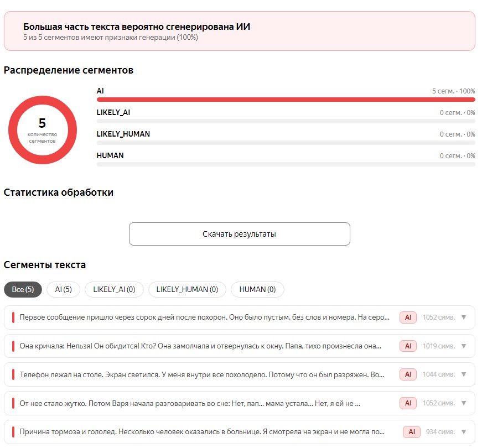
Task: Select the 'Все (5)' filter tab
Action: point(23,289)
